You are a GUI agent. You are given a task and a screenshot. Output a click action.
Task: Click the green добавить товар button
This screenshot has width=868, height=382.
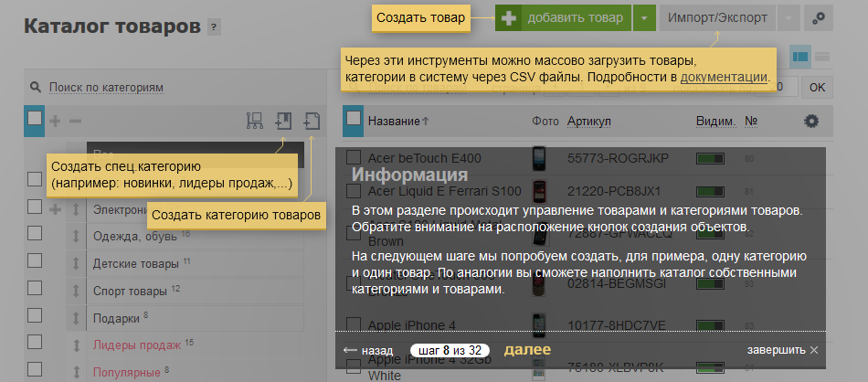click(563, 18)
